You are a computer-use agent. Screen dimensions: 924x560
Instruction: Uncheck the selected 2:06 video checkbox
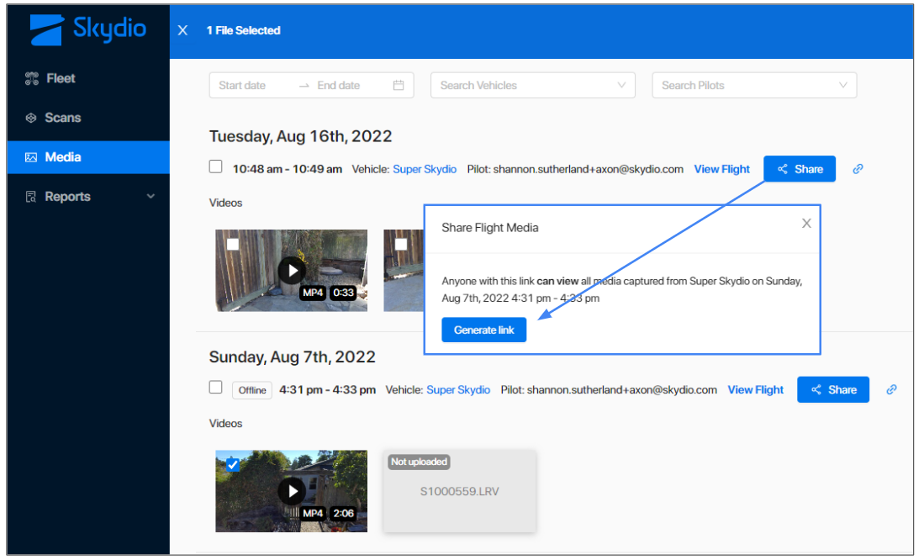point(233,464)
